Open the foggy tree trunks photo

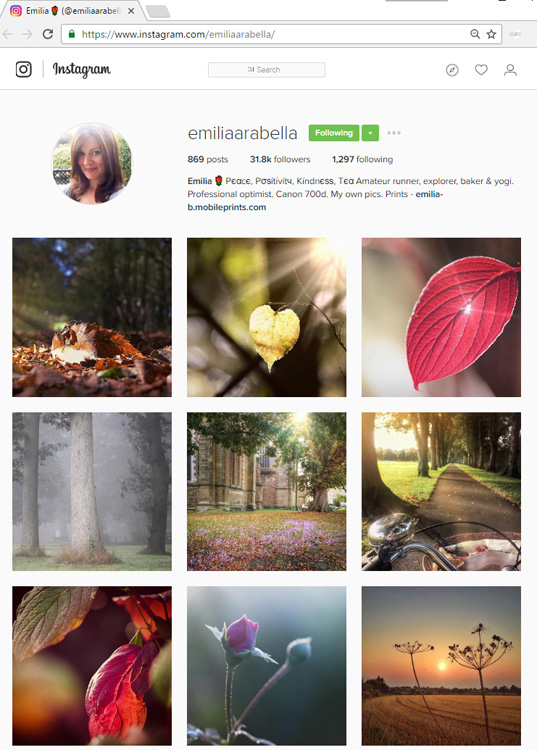(x=92, y=492)
